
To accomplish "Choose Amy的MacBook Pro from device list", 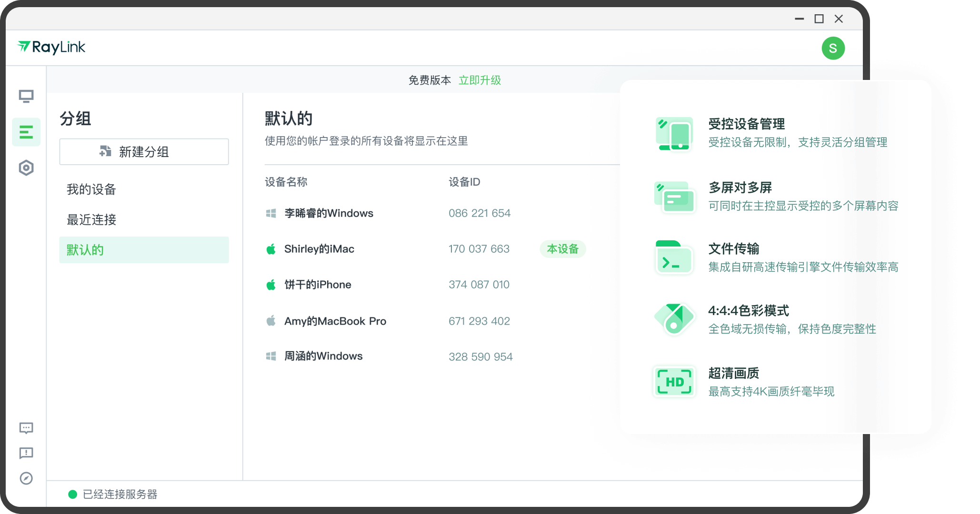I will (x=335, y=321).
